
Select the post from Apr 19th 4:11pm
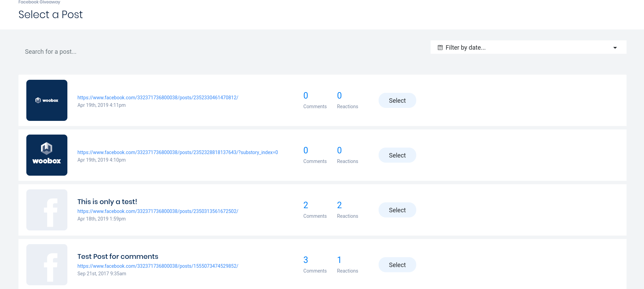pyautogui.click(x=397, y=100)
